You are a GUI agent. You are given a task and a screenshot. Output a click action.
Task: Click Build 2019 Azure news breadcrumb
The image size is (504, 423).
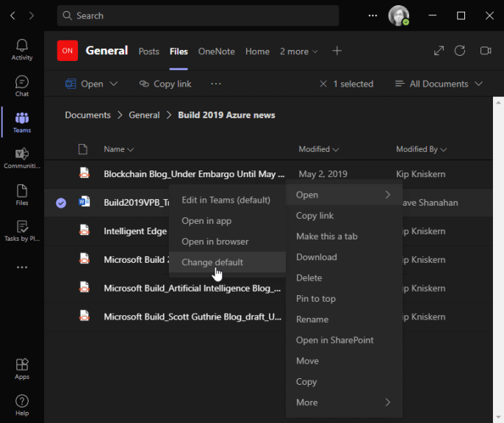coord(226,115)
